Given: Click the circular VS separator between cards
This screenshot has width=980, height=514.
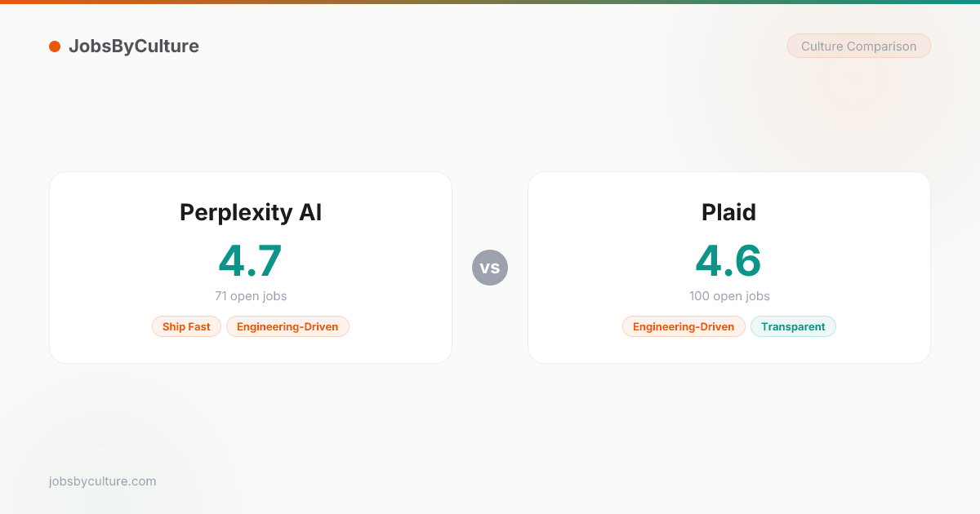Looking at the screenshot, I should 490,268.
